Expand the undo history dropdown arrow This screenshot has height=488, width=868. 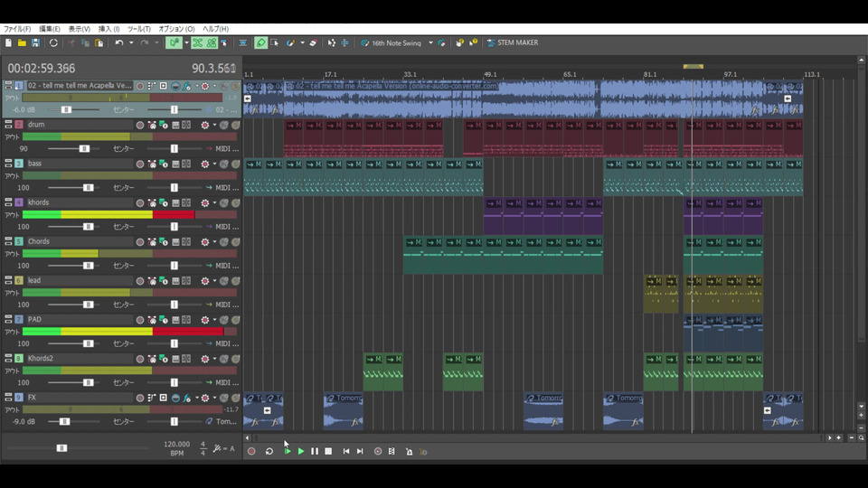(131, 42)
